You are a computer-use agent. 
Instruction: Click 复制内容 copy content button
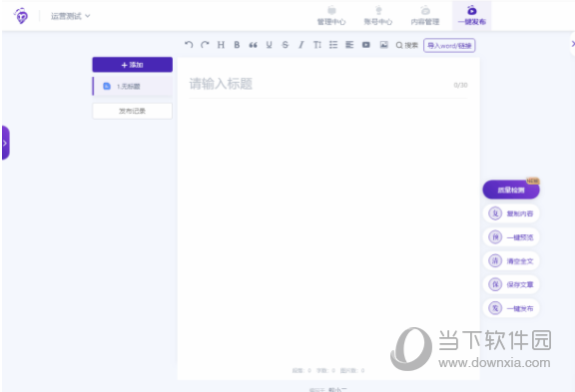[511, 213]
